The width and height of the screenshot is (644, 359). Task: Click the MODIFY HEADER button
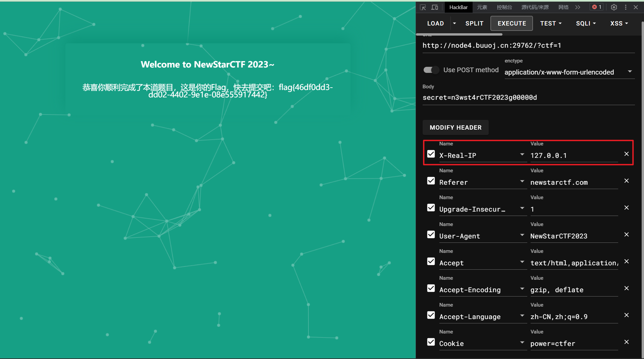click(455, 128)
